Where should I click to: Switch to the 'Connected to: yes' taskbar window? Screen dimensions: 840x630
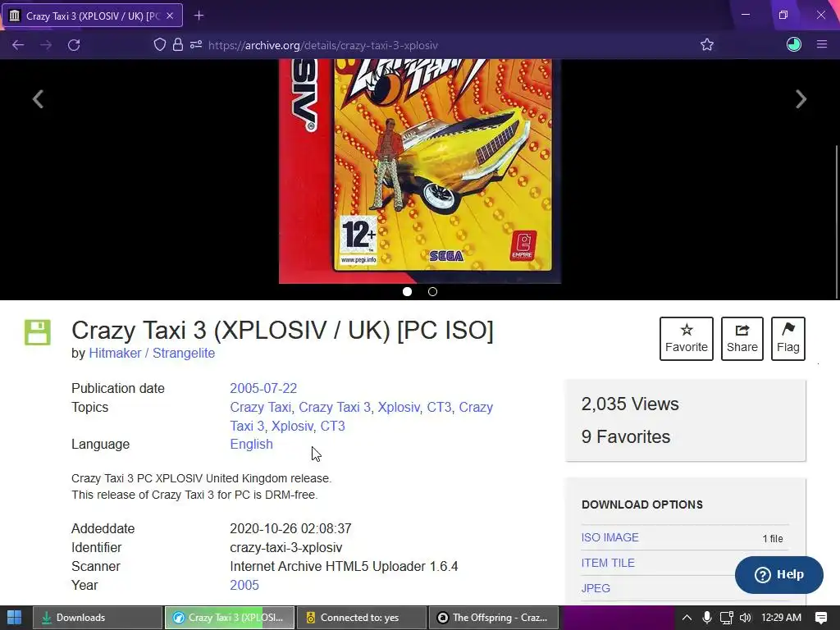pos(362,618)
